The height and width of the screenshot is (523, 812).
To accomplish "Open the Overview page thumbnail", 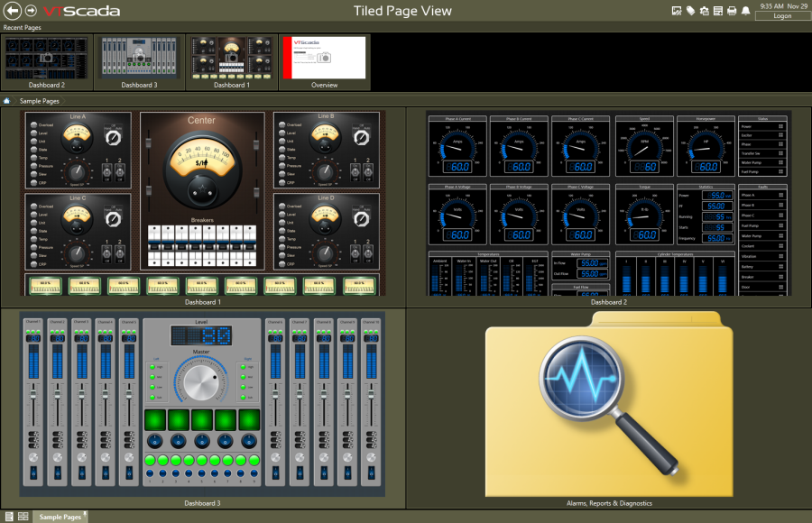I will (x=324, y=59).
